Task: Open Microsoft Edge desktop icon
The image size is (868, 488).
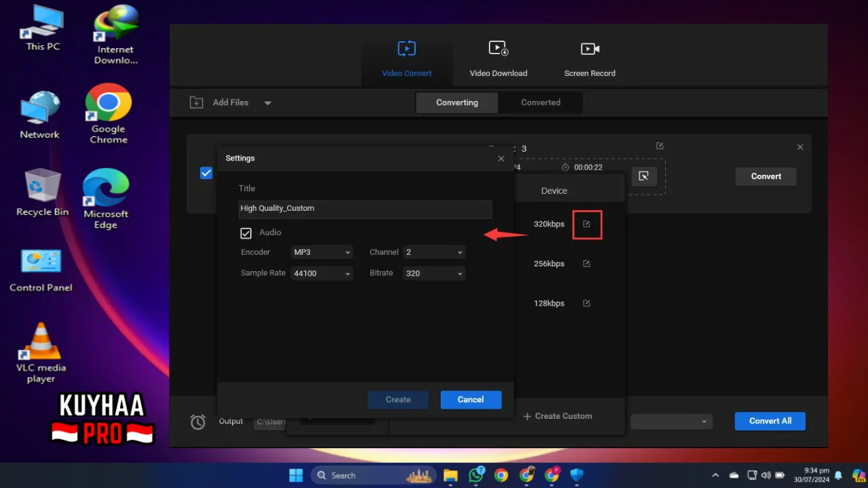Action: click(106, 199)
